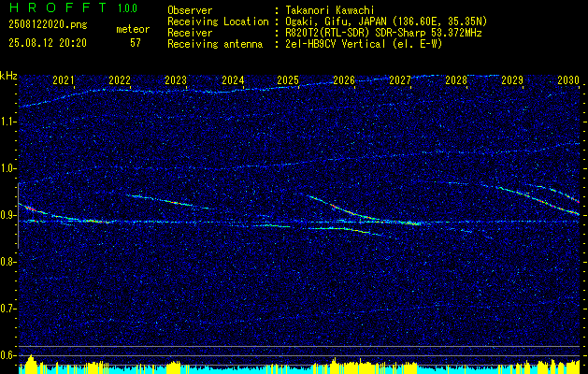Screen dimensions: 588x374
Task: Click the 2024 time axis marker
Action: (233, 79)
